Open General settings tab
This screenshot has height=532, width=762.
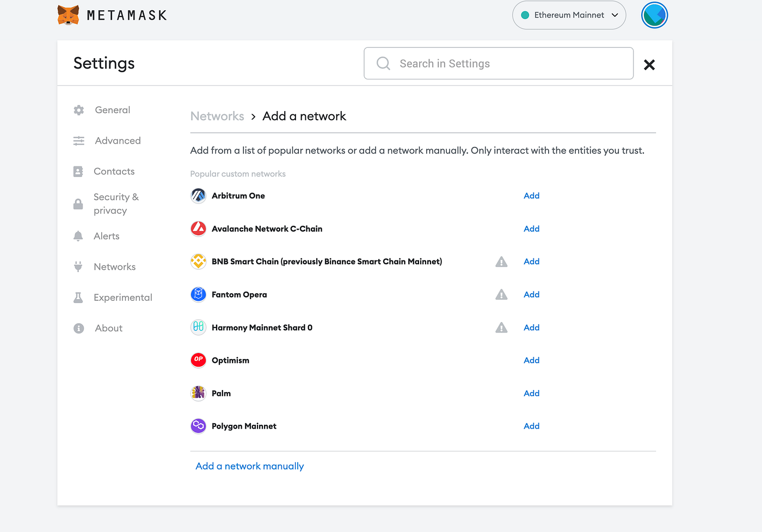click(113, 110)
